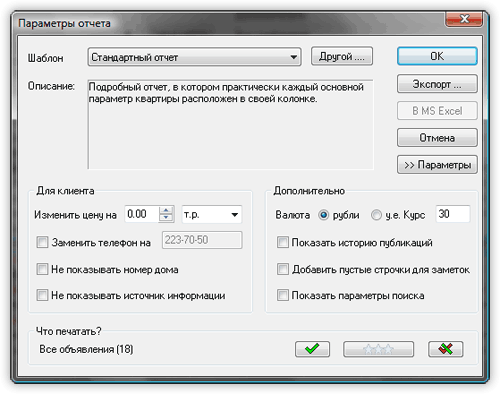Image resolution: width=500 pixels, height=394 pixels.
Task: Click the phone field 223-70-50
Action: coord(202,240)
